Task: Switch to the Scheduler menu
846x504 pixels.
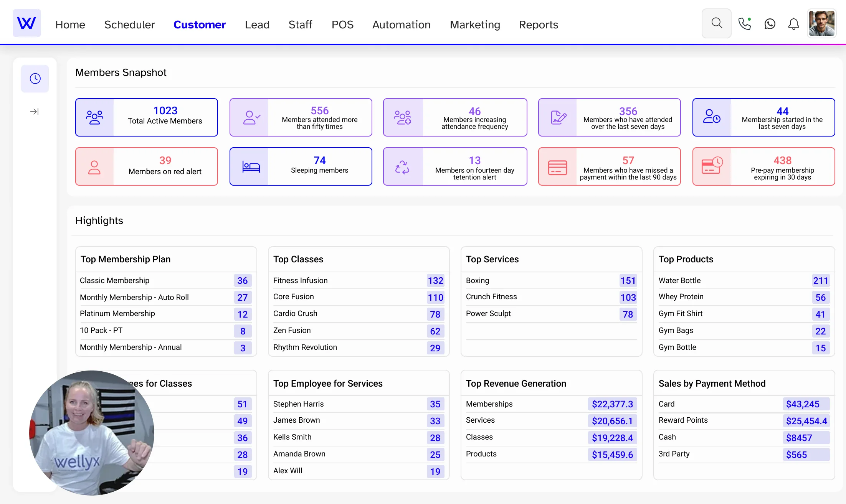Action: (x=129, y=25)
